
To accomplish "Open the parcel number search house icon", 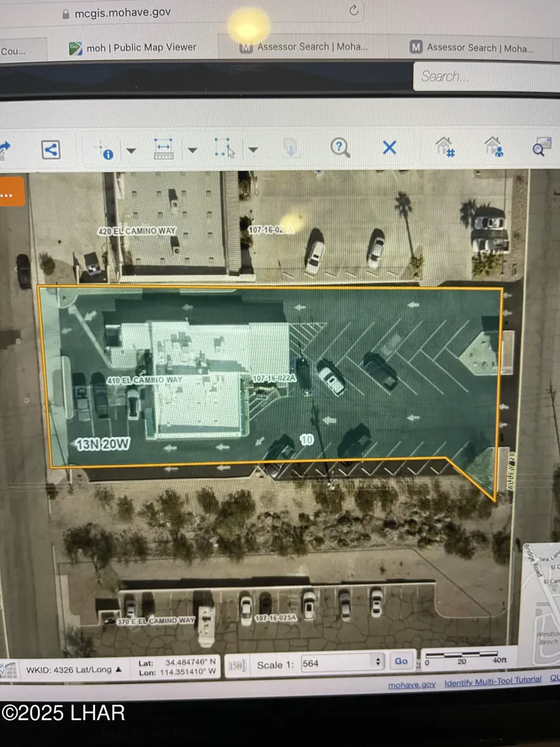I will [445, 147].
